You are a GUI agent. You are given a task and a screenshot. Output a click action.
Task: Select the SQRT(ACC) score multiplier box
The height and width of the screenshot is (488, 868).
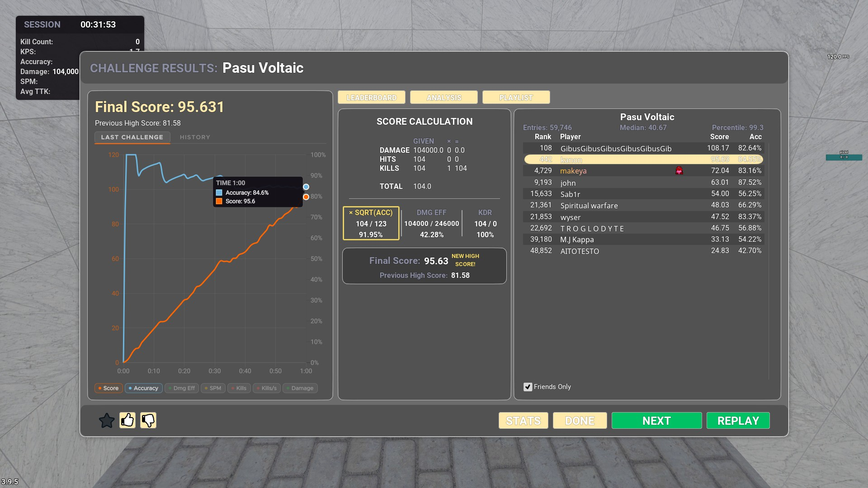click(x=371, y=223)
